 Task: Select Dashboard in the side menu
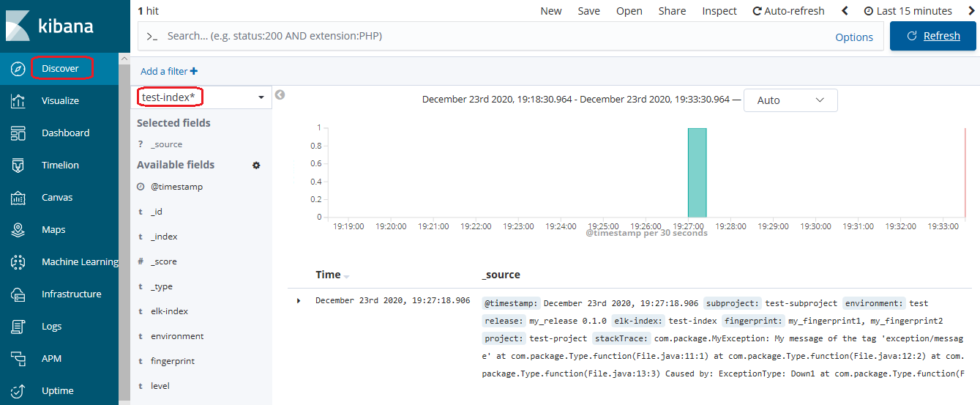(x=65, y=133)
